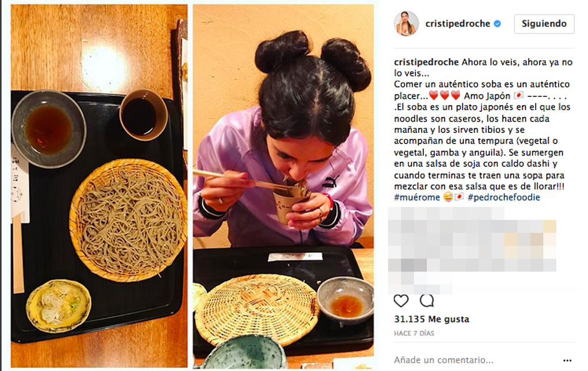
Task: Click the caption text about soba
Action: click(483, 129)
